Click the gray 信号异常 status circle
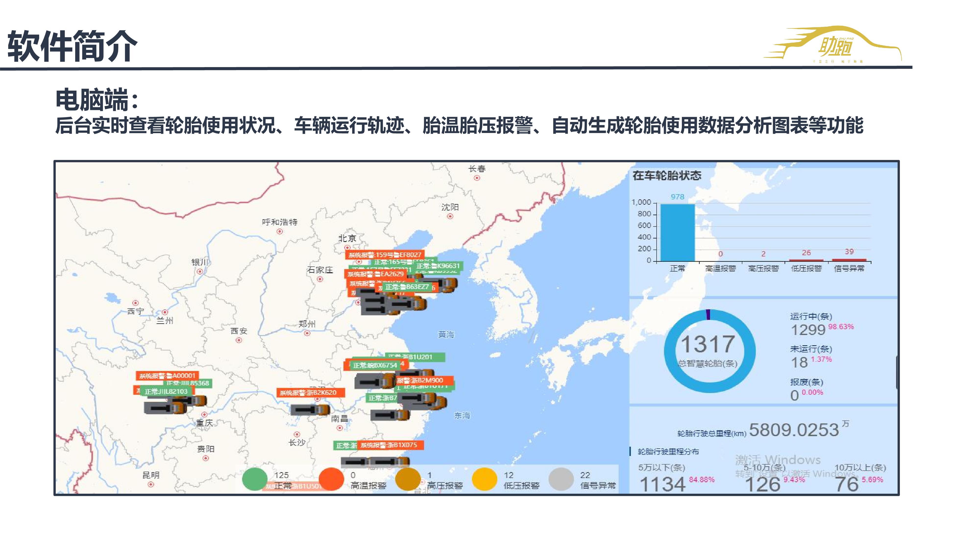 (561, 479)
